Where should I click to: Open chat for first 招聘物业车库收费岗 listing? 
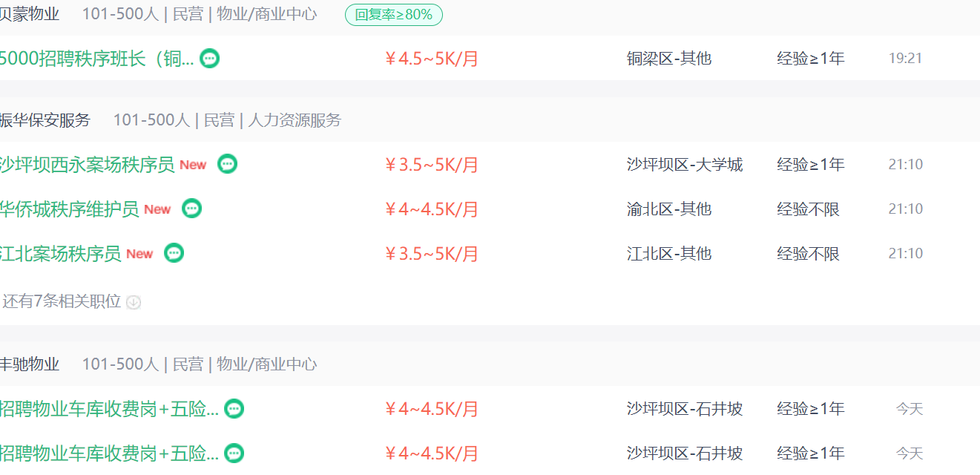(x=234, y=408)
